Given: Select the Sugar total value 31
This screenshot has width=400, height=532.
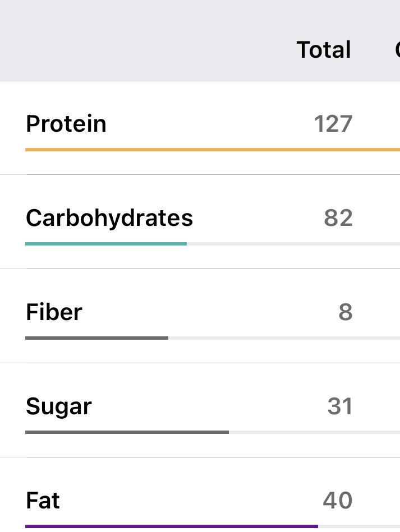Looking at the screenshot, I should (340, 406).
